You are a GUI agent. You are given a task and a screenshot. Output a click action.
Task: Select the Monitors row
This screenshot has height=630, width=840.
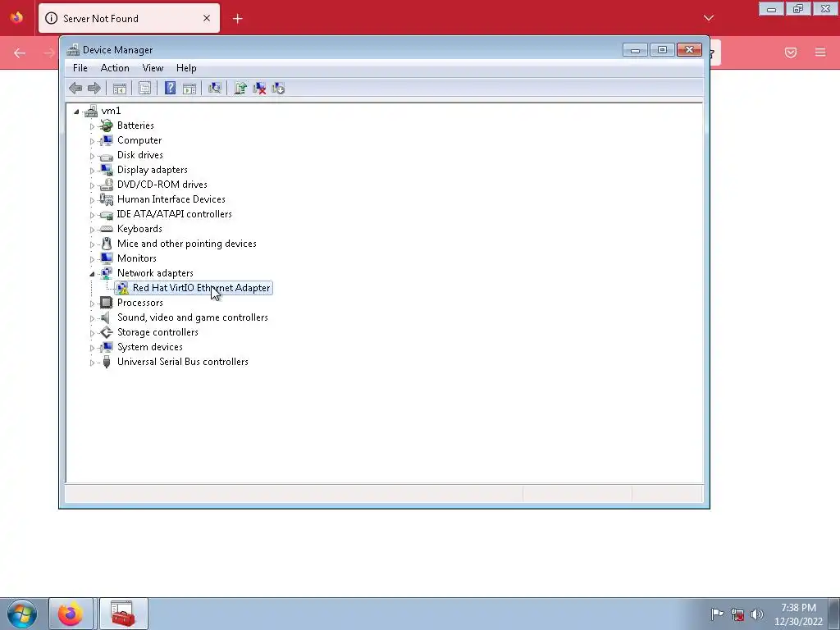click(137, 258)
